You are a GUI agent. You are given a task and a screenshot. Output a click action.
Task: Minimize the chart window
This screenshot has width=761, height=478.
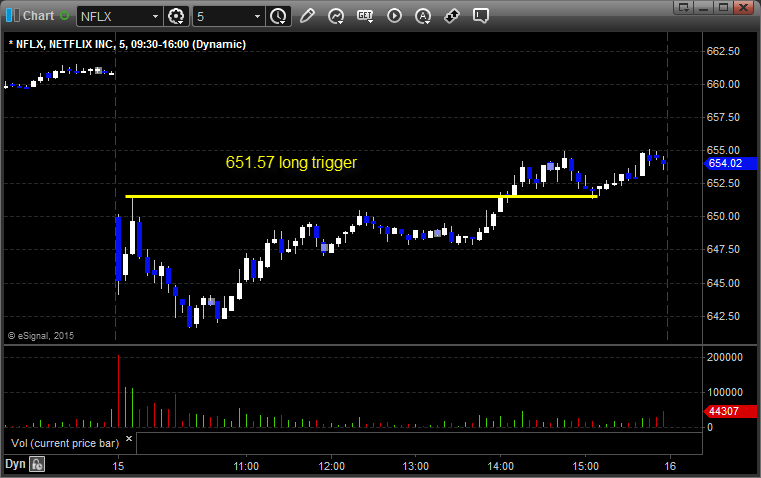tap(704, 7)
